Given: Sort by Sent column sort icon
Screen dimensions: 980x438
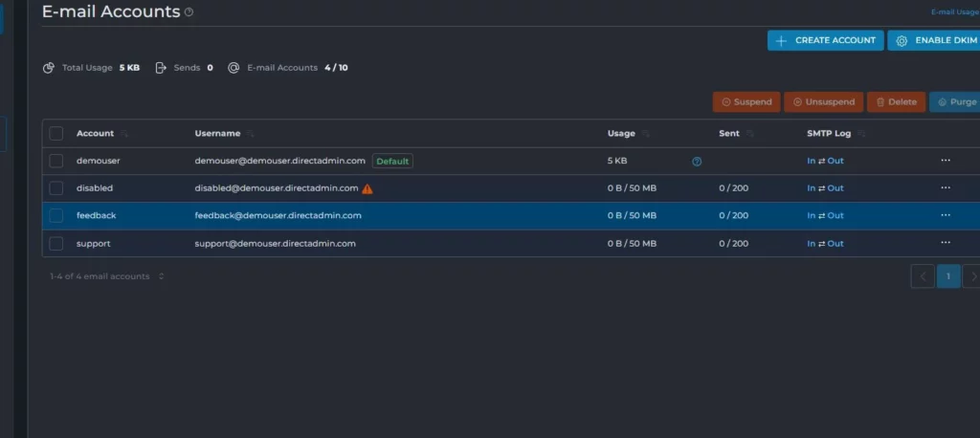Looking at the screenshot, I should 750,134.
